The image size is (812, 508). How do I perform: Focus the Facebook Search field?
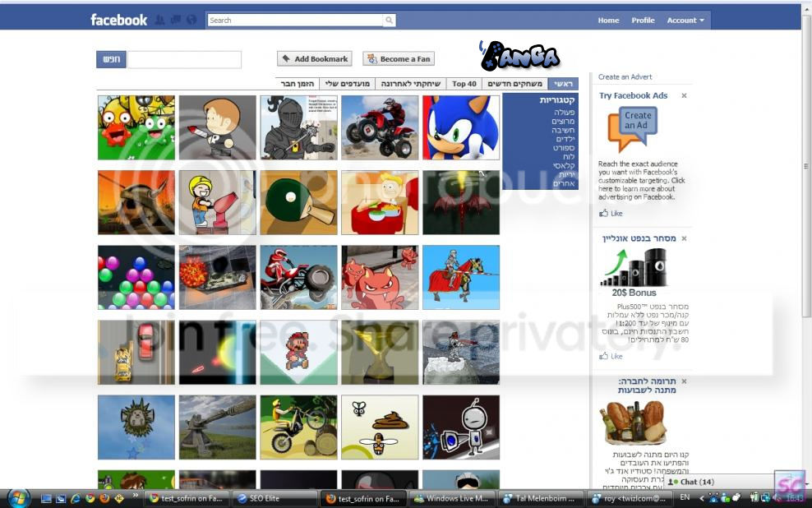coord(295,21)
